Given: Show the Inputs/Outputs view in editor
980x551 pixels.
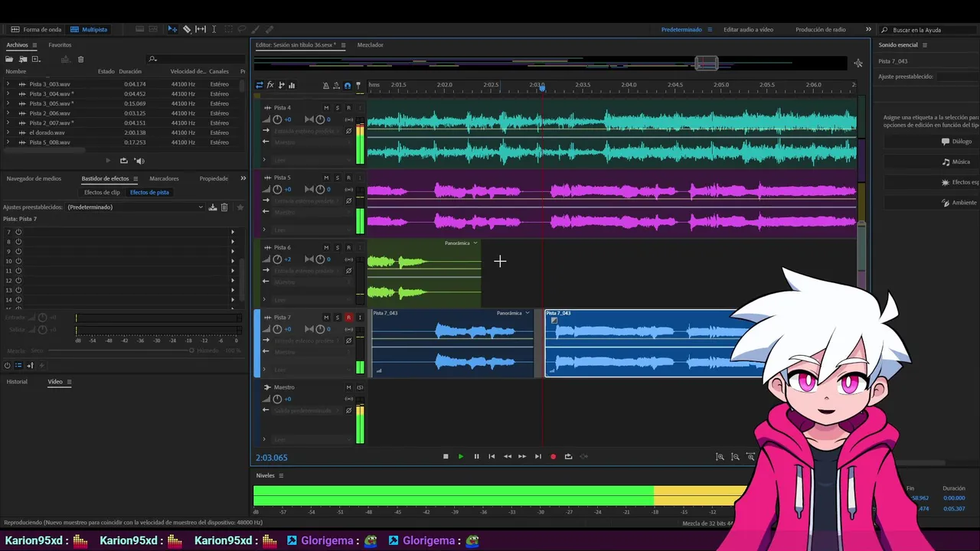Looking at the screenshot, I should point(260,85).
